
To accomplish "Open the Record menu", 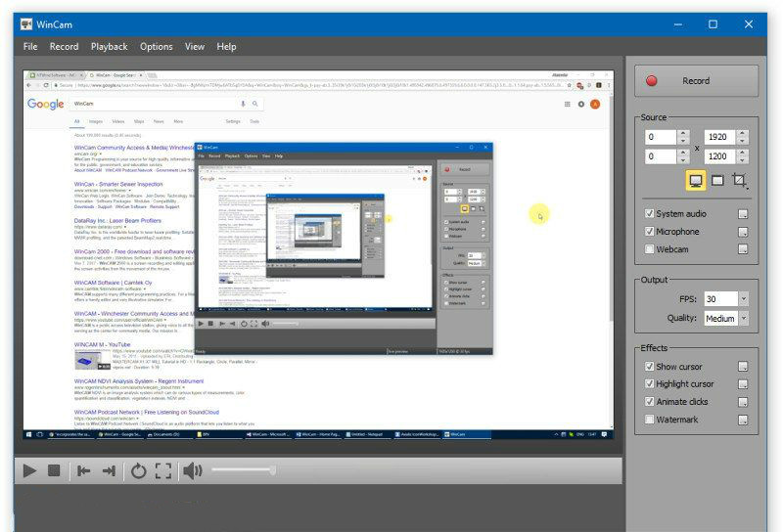I will pos(64,46).
